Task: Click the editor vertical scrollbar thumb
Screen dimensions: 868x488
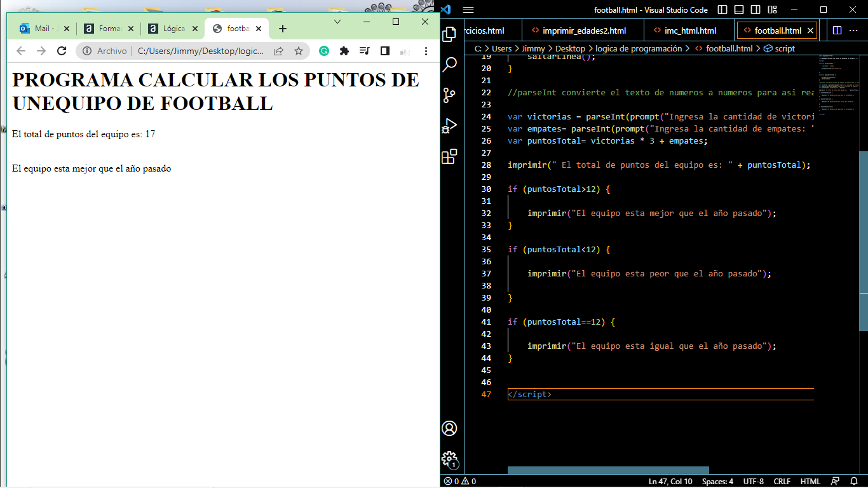Action: pos(864,241)
